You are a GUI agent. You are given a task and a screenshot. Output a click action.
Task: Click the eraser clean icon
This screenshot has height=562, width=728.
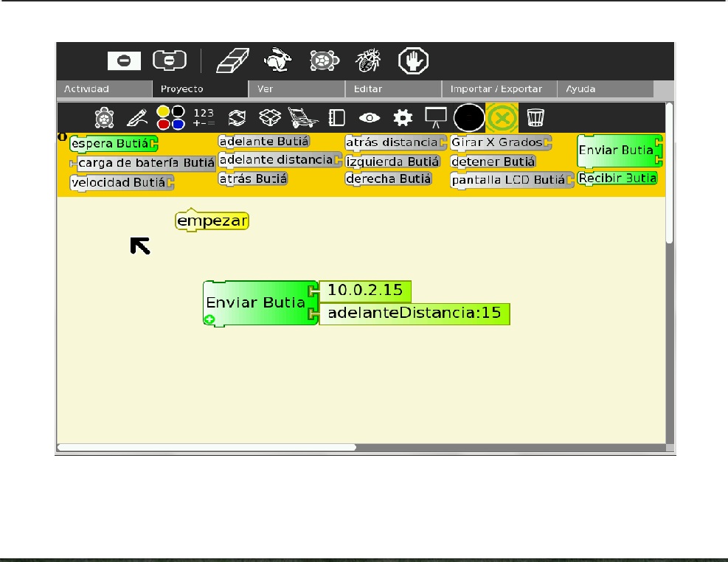(x=232, y=60)
